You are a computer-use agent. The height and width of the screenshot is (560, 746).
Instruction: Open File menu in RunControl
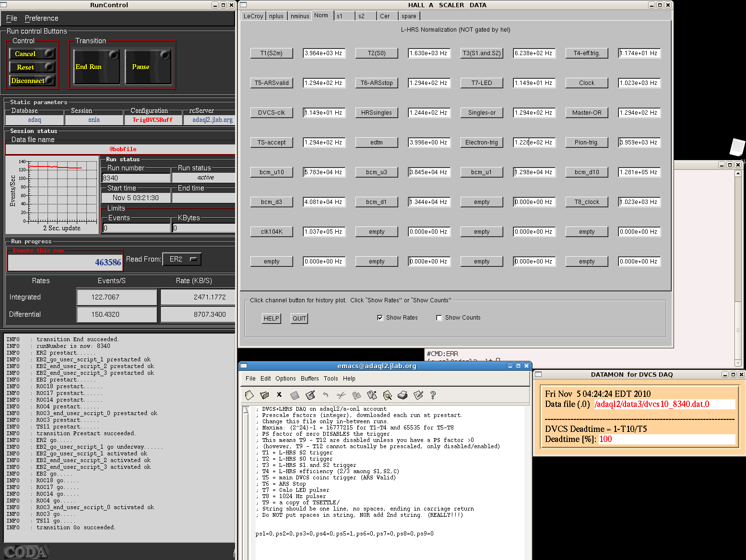click(12, 18)
